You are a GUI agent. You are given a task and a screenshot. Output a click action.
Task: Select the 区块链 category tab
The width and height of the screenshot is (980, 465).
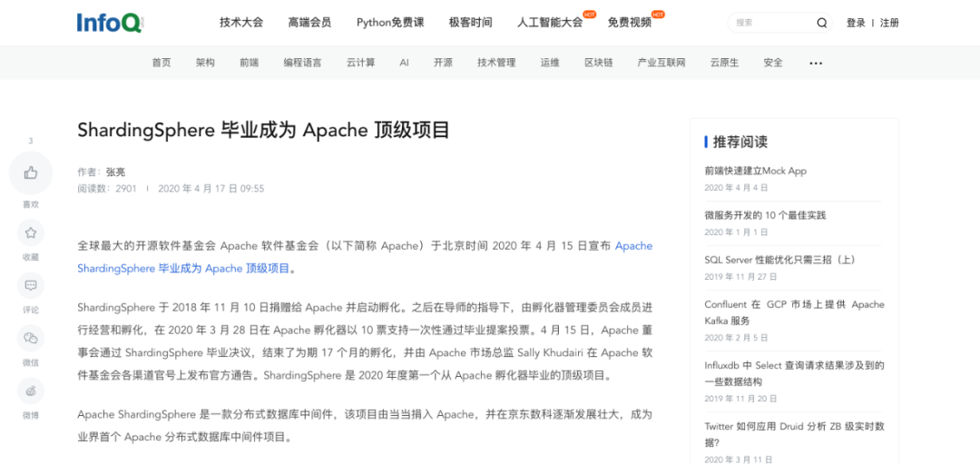[599, 63]
